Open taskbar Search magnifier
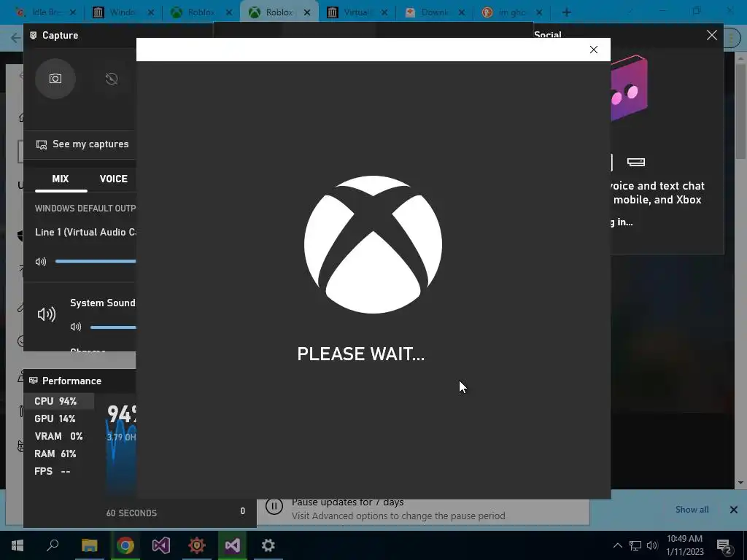Viewport: 747px width, 560px height. (53, 545)
